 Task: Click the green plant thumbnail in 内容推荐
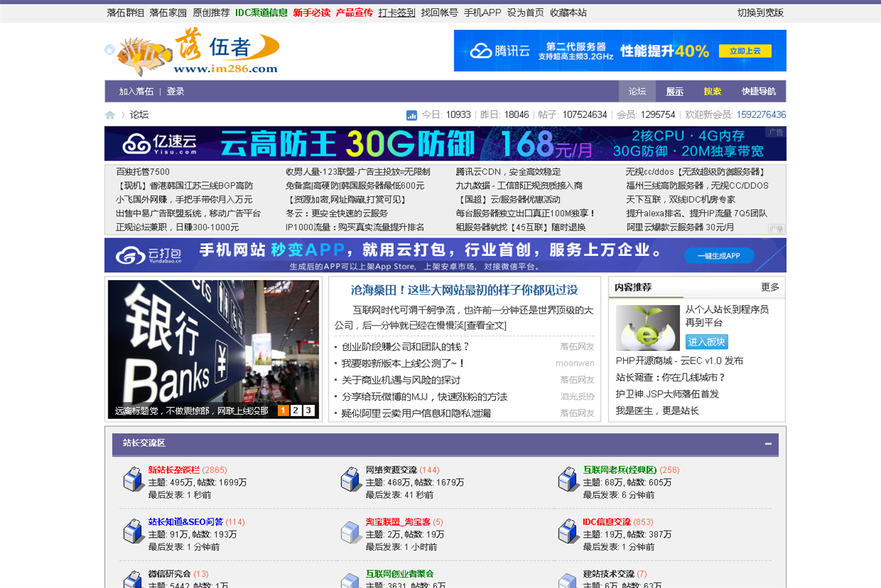point(648,328)
